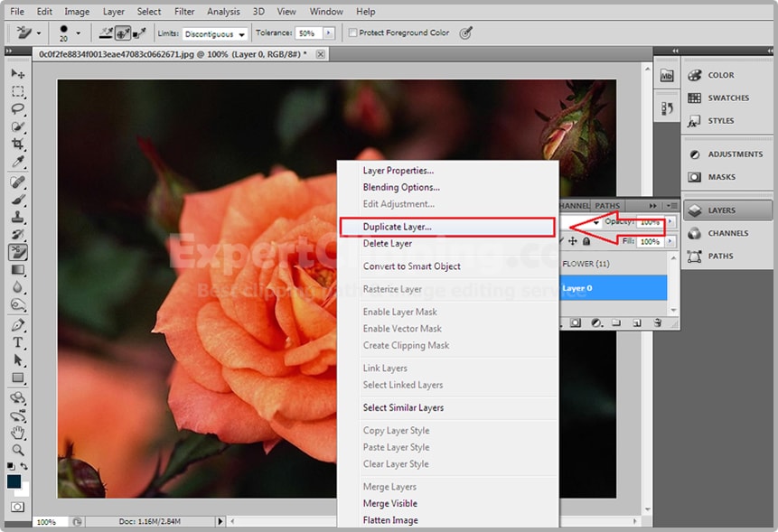Select the Eyedropper tool
Image resolution: width=778 pixels, height=532 pixels.
pos(18,163)
